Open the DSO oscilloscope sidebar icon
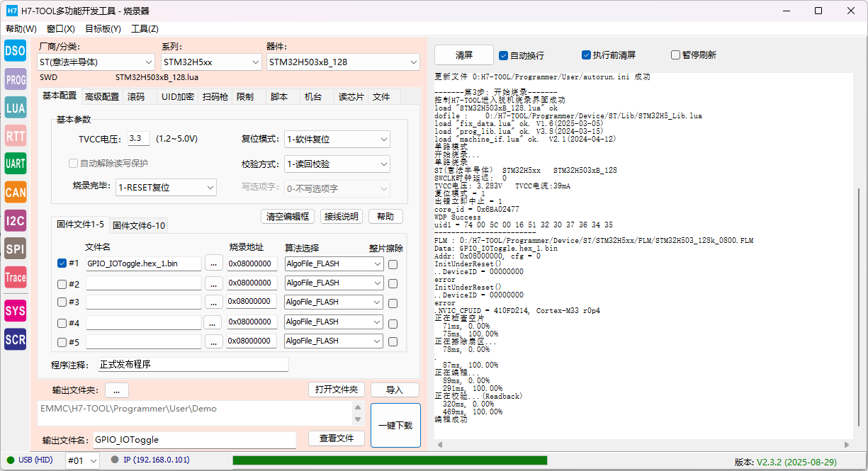Image resolution: width=868 pixels, height=471 pixels. [x=15, y=50]
